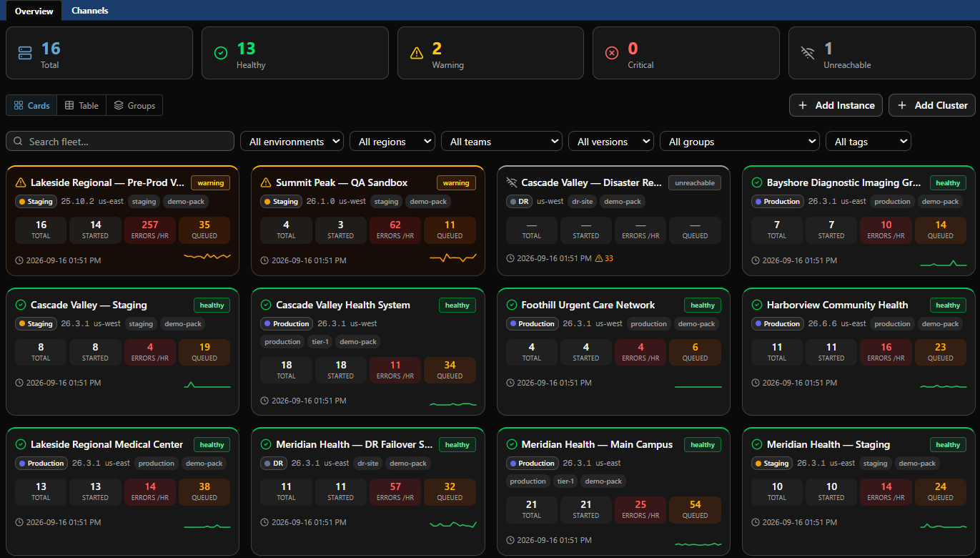Click the warning badge on Summit Peak card
Screen dimensions: 980x558
tap(456, 182)
